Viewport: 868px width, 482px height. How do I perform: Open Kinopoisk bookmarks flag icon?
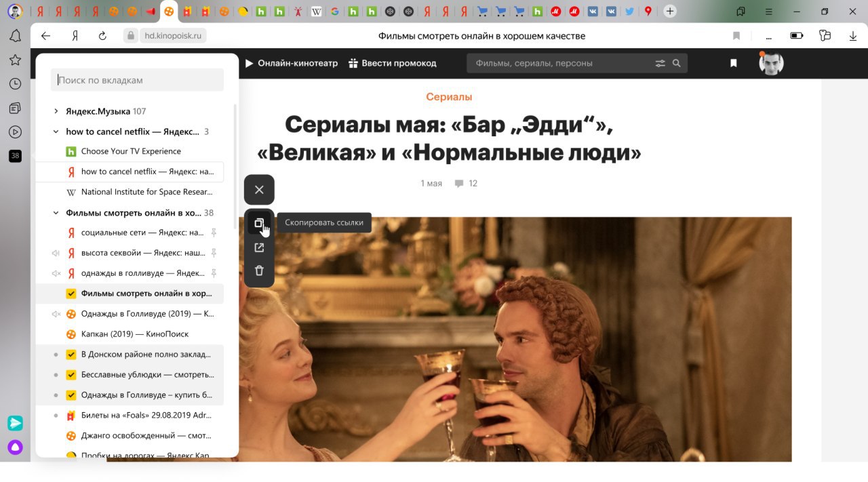pos(733,63)
